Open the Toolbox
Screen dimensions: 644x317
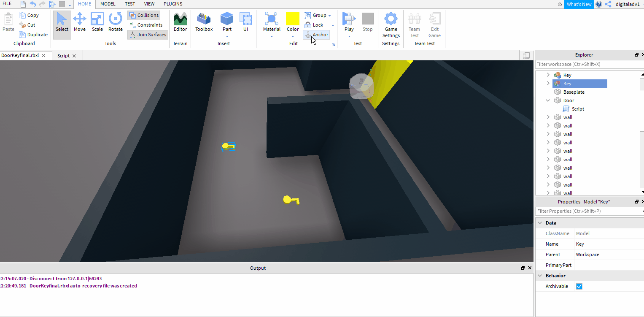tap(204, 22)
